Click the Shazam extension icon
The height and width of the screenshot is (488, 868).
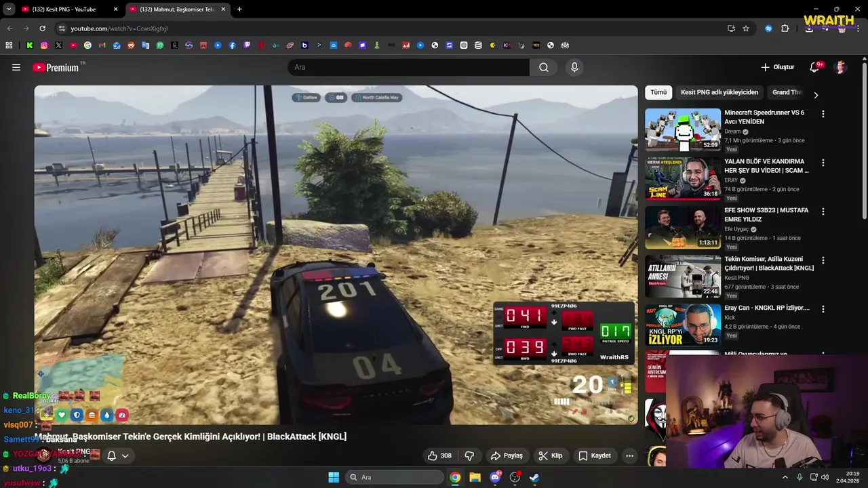pos(768,28)
